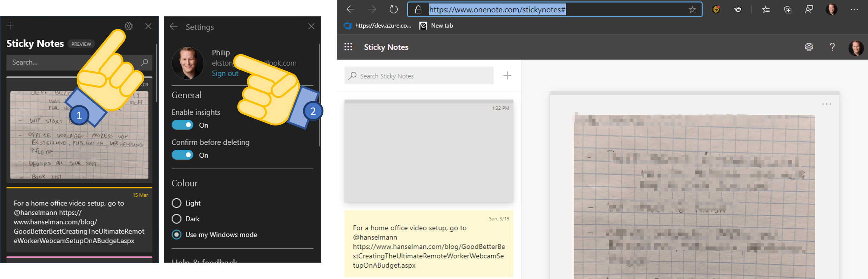Screen dimensions: 868x279
Task: Click the basket-shaped extension icon in browser toolbar
Action: tap(738, 9)
